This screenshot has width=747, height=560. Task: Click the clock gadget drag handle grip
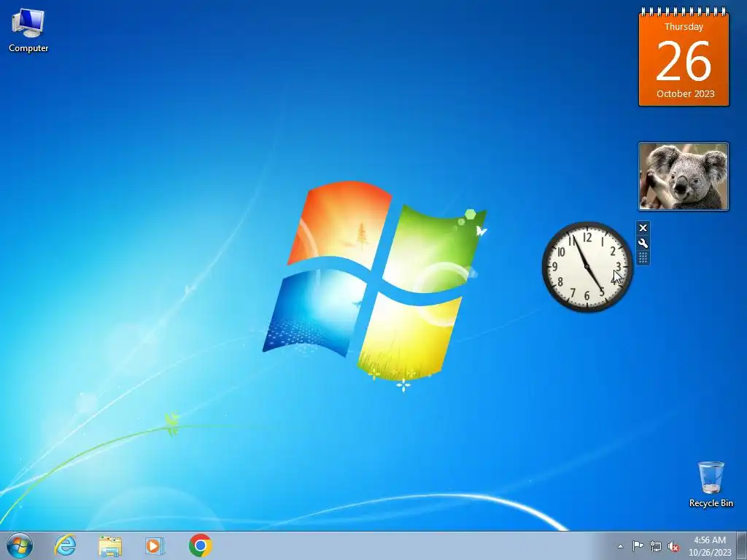click(643, 257)
